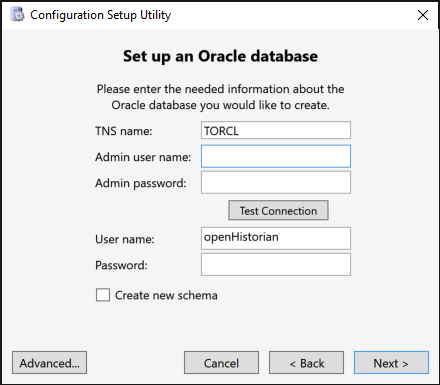This screenshot has height=385, width=440.
Task: Go to the previous step with < Back
Action: (x=306, y=363)
